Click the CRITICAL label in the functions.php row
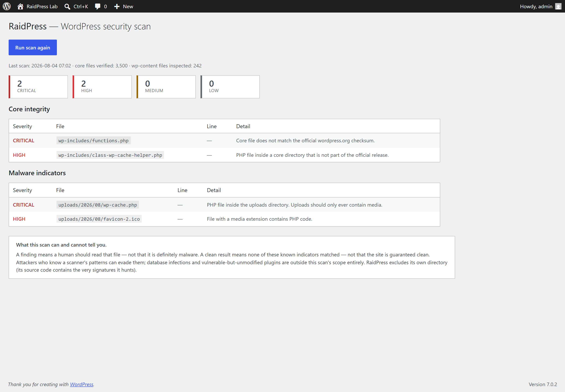The image size is (565, 392). click(x=24, y=141)
